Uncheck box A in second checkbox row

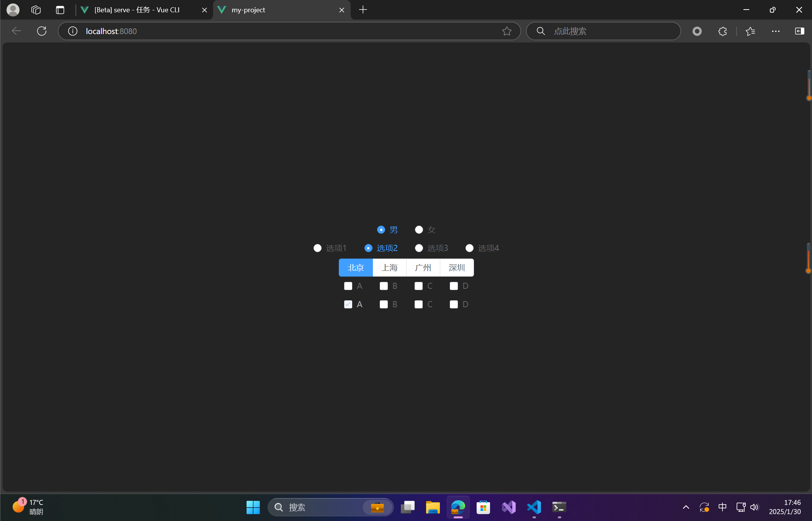pos(348,305)
